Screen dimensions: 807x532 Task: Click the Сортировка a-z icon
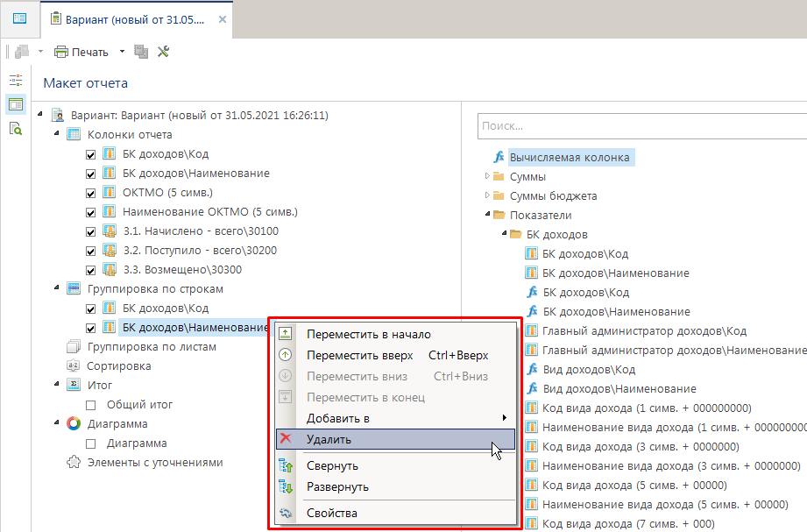click(x=73, y=365)
